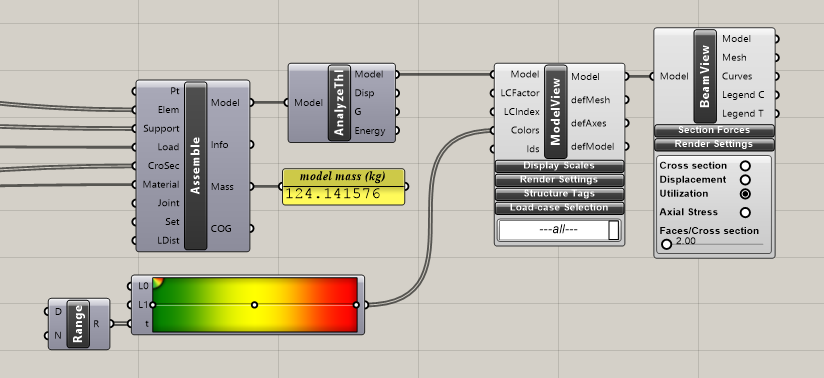Image resolution: width=824 pixels, height=378 pixels.
Task: Click AnalyzeThI G output
Action: (x=358, y=112)
